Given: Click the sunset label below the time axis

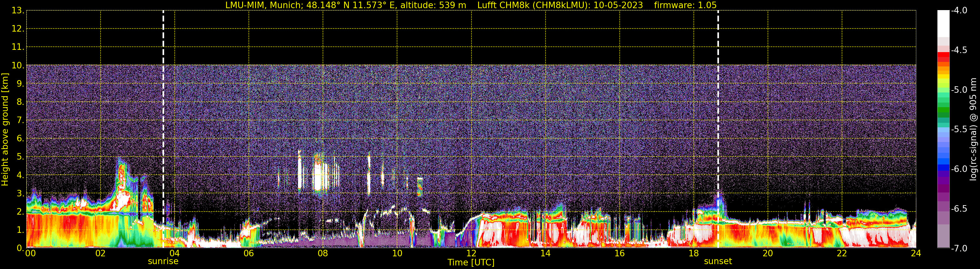Looking at the screenshot, I should pos(717,262).
